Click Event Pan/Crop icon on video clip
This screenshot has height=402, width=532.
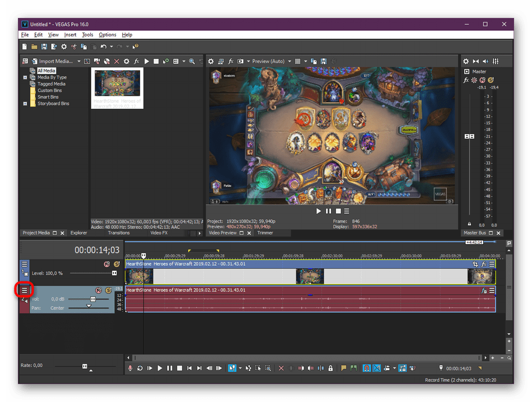tap(475, 264)
